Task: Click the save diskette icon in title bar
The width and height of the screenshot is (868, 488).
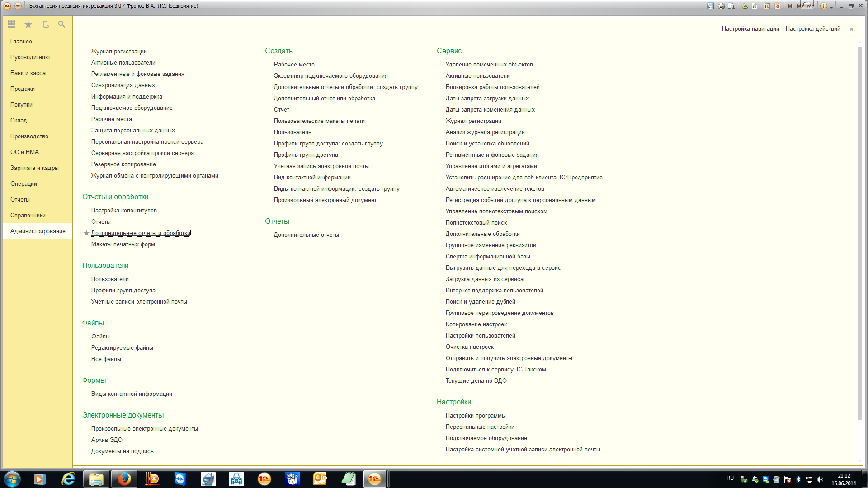Action: (710, 6)
